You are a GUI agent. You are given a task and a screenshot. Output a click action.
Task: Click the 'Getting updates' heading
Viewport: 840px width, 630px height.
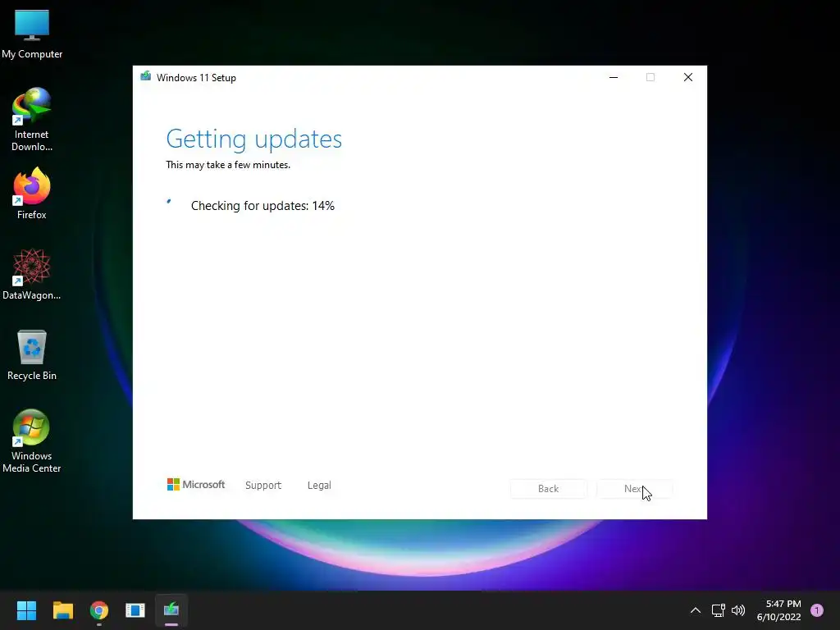point(254,139)
